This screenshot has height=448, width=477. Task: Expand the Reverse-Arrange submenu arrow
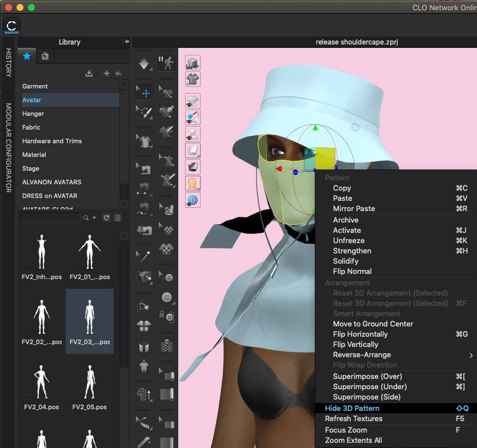tap(471, 355)
